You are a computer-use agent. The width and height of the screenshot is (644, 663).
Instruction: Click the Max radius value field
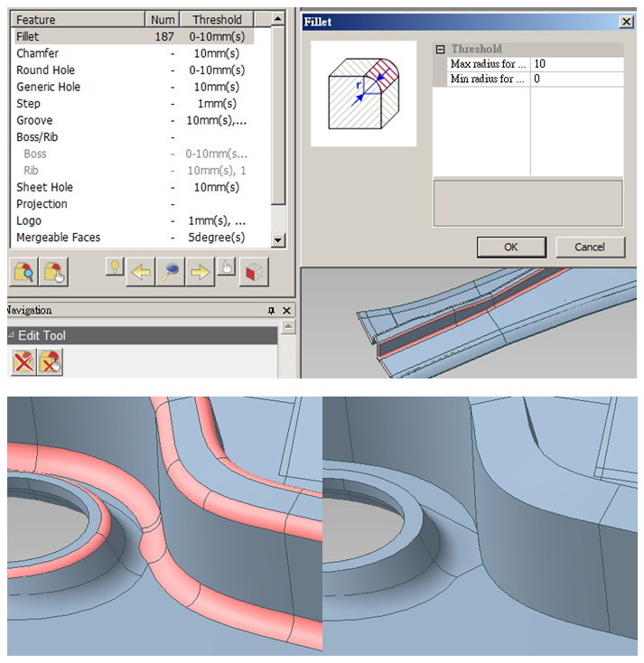pyautogui.click(x=577, y=64)
